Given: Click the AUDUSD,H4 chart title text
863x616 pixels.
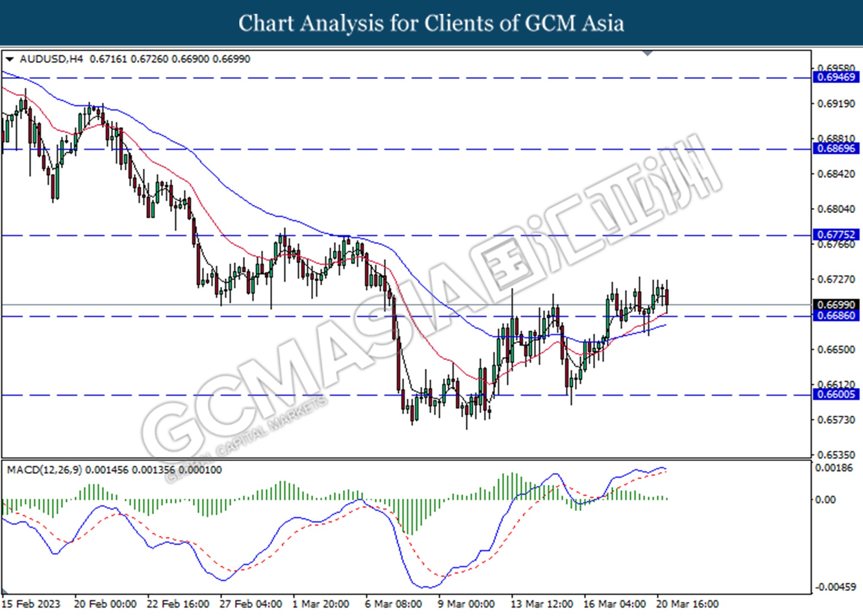Looking at the screenshot, I should point(51,59).
